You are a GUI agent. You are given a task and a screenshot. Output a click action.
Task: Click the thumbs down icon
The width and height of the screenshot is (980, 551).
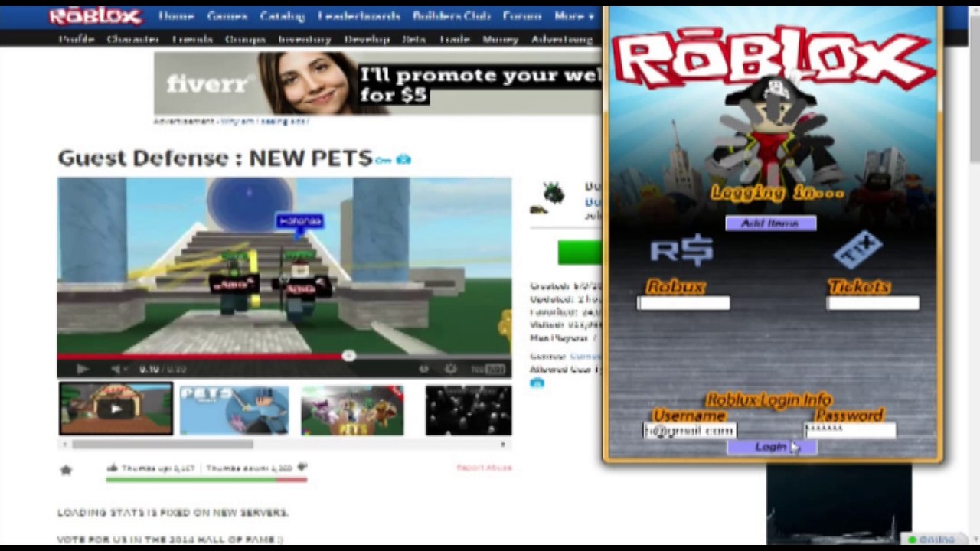pyautogui.click(x=302, y=468)
